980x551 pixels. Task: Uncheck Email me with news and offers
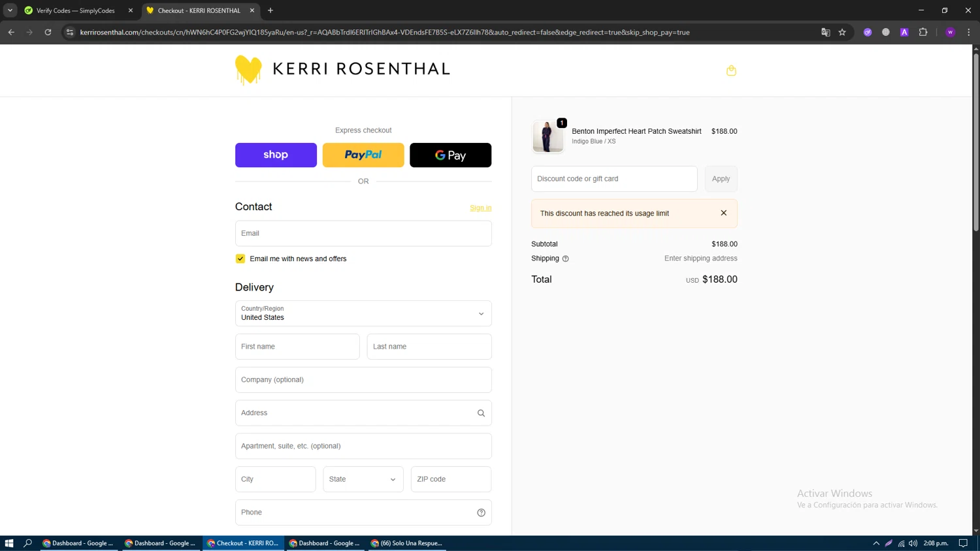pos(240,259)
